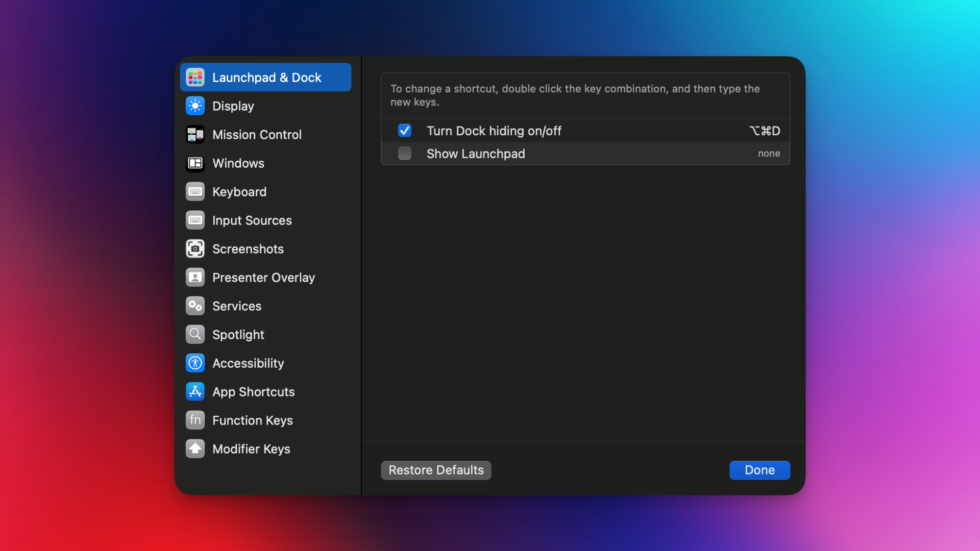Click the Mission Control icon
Image resolution: width=980 pixels, height=551 pixels.
click(x=195, y=134)
